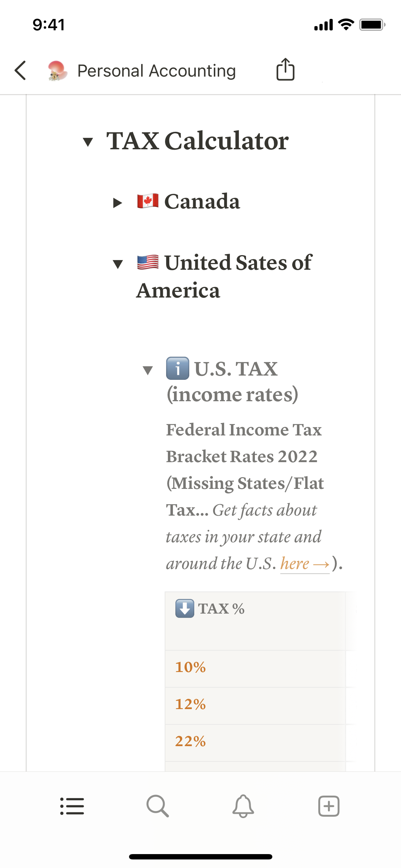Image resolution: width=401 pixels, height=868 pixels.
Task: Tap the TAX % column header
Action: click(221, 609)
